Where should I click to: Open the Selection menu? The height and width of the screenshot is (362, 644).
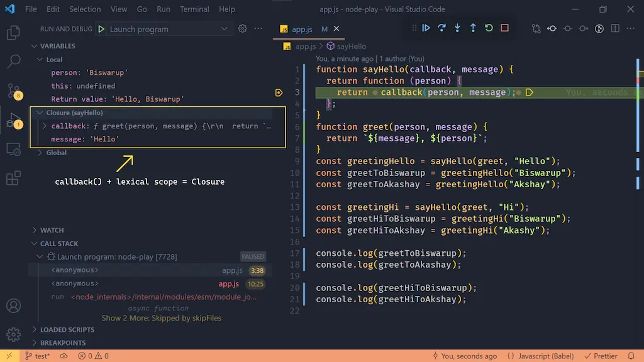85,9
